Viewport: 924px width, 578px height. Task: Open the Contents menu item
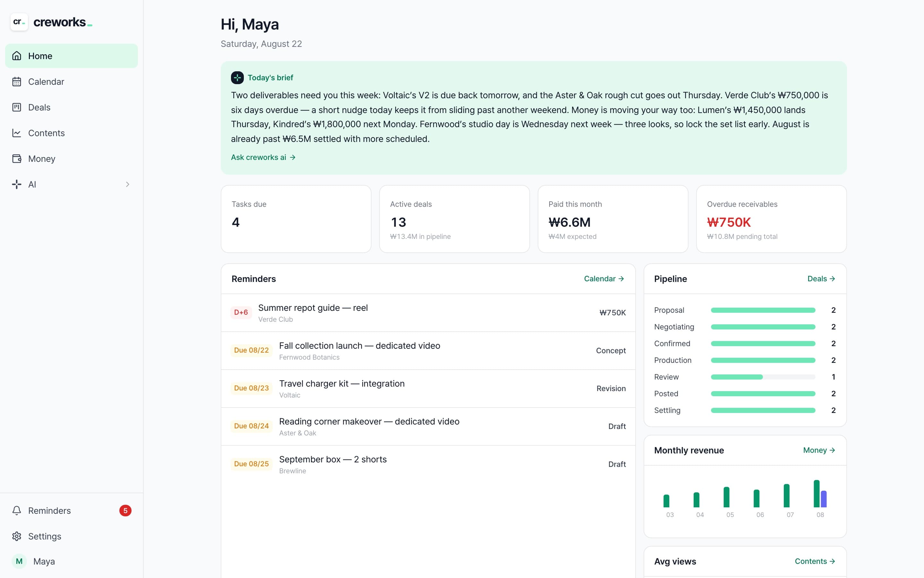click(x=72, y=133)
